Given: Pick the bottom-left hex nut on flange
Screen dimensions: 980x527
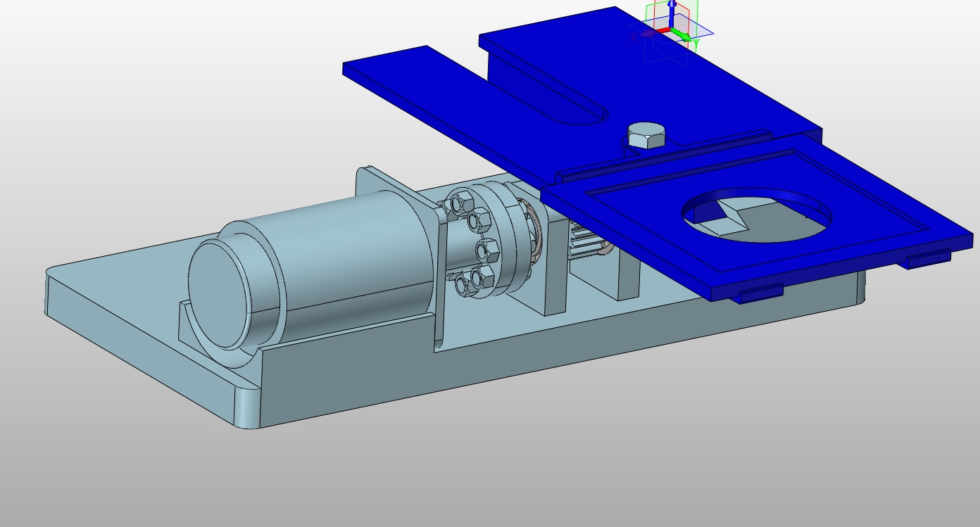Looking at the screenshot, I should pos(464,285).
